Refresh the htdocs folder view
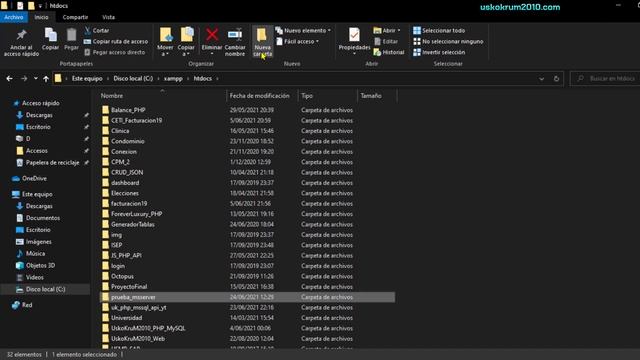Viewport: 640px width, 360px height. click(556, 79)
